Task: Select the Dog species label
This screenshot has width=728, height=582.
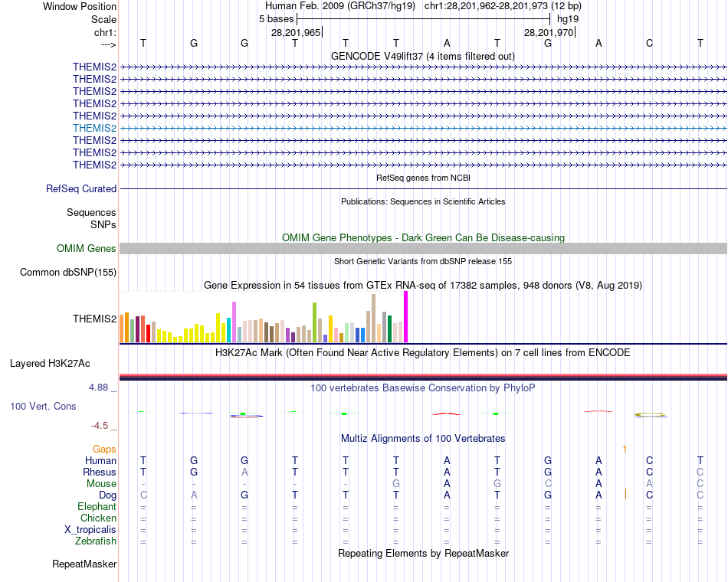Action: pos(107,495)
